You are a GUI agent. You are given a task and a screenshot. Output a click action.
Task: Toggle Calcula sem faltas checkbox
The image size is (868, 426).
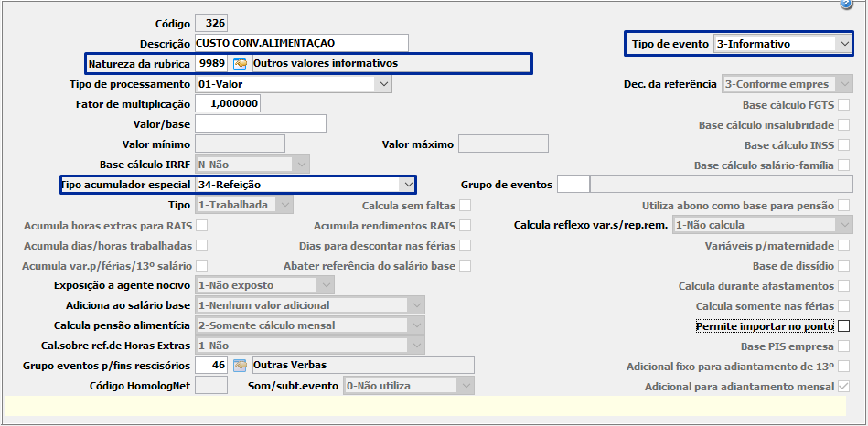click(465, 206)
